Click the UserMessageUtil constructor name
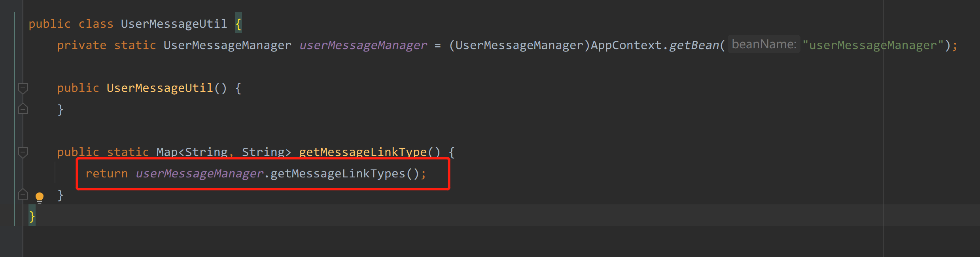980x257 pixels. point(160,88)
